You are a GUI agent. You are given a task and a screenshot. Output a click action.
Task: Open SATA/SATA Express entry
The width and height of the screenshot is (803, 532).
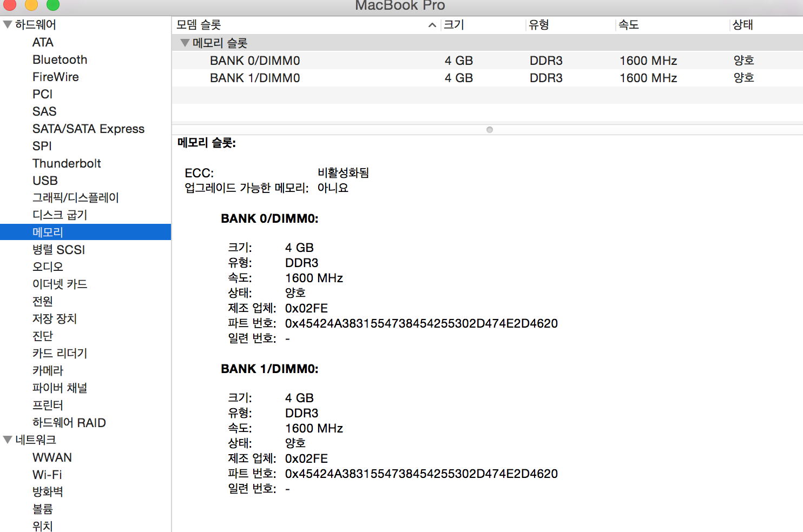88,129
